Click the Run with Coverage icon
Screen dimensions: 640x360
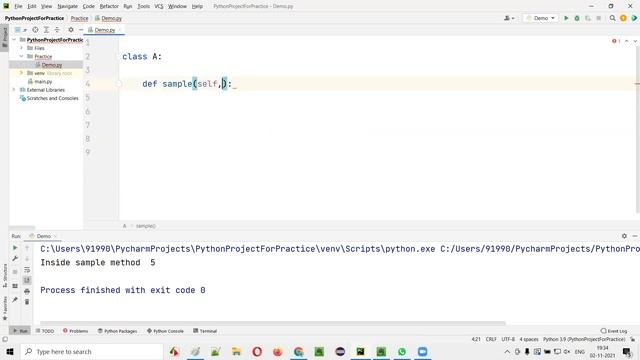click(x=588, y=18)
